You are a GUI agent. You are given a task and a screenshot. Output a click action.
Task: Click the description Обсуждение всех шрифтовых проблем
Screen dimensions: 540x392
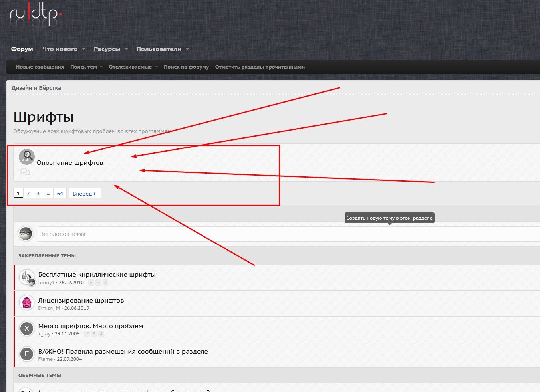(92, 131)
